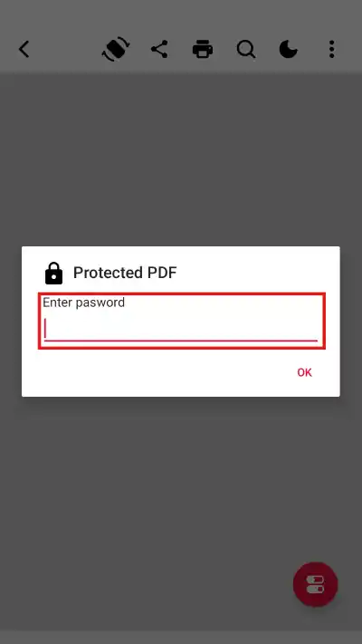Select the pink OK text button
The height and width of the screenshot is (644, 362).
pyautogui.click(x=305, y=372)
